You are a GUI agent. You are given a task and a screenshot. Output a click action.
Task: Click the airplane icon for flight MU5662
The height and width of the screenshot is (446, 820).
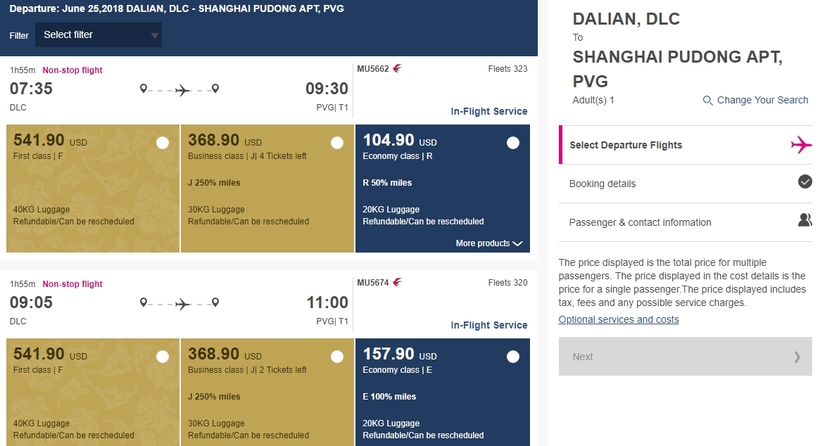[x=183, y=90]
